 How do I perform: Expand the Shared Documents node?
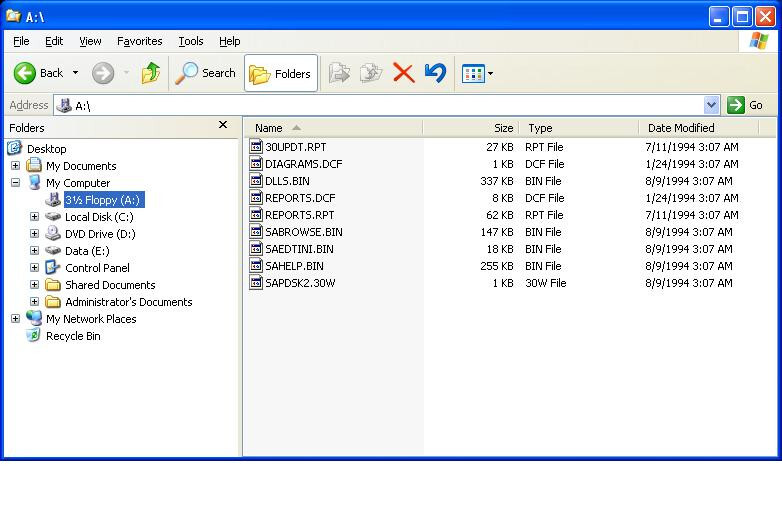pos(34,285)
